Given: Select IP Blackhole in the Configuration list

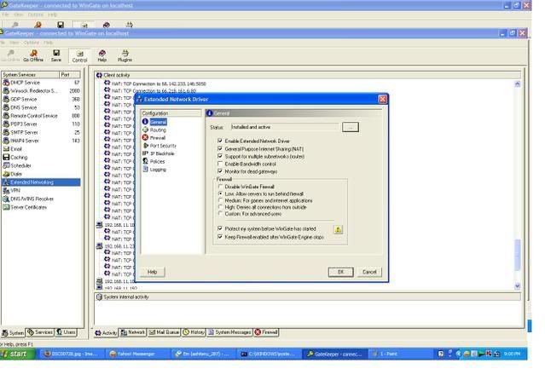Looking at the screenshot, I should [x=159, y=153].
